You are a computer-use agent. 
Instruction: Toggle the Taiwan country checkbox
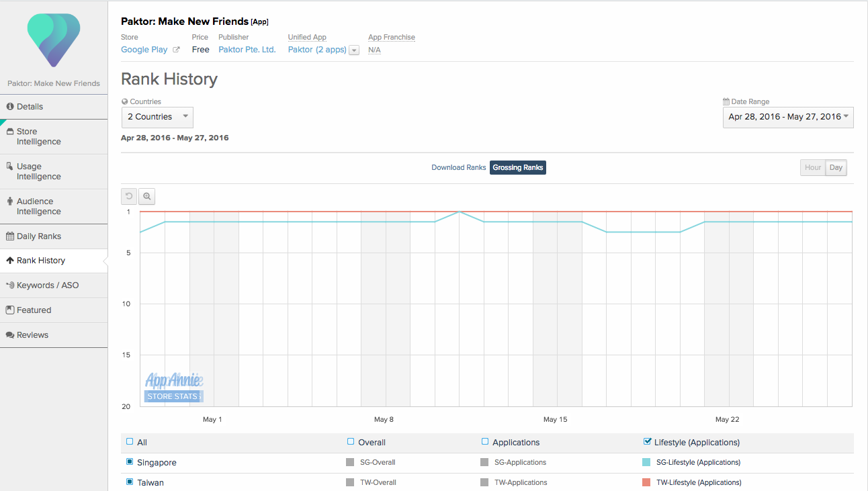tap(130, 482)
